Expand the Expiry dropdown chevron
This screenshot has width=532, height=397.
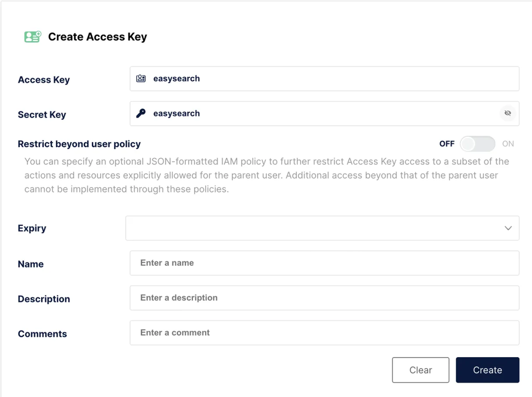508,228
